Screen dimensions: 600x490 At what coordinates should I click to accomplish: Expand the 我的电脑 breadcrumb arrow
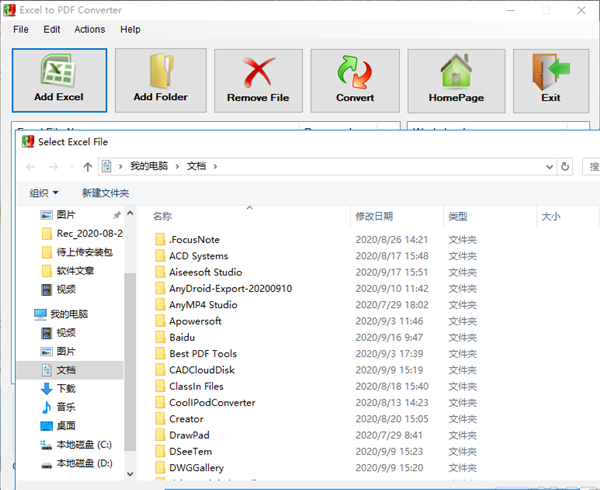pyautogui.click(x=178, y=166)
